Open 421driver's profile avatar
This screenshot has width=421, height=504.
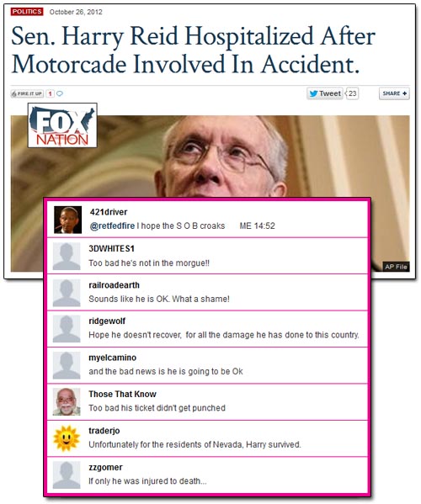[67, 220]
